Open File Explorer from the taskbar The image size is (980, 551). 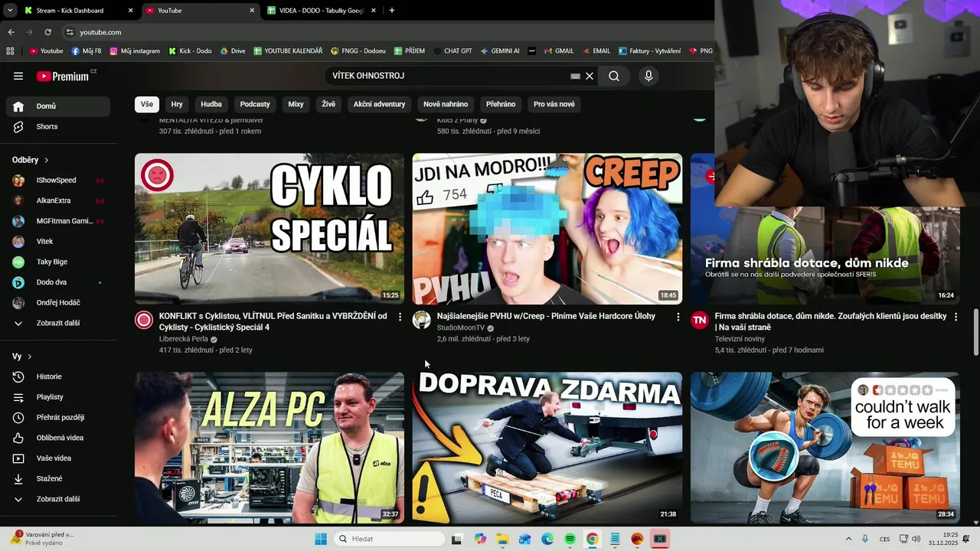tap(503, 539)
